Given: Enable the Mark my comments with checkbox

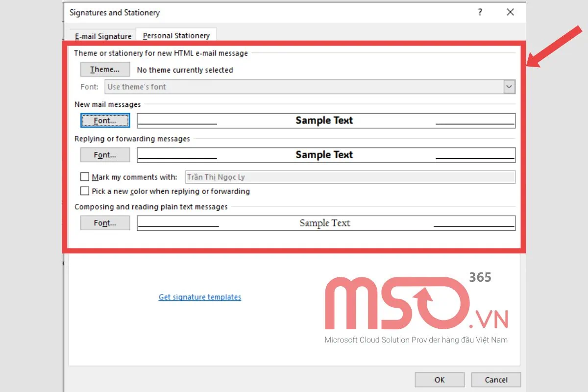Looking at the screenshot, I should pos(85,177).
